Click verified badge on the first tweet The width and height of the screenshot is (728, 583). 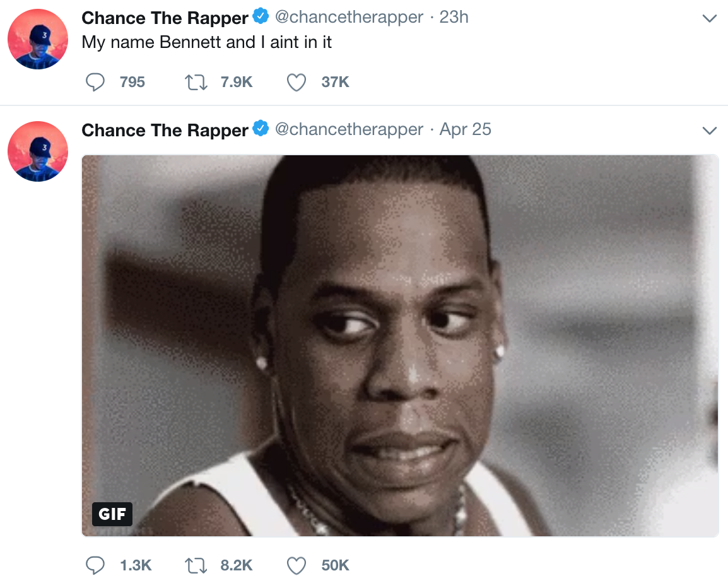[x=261, y=16]
